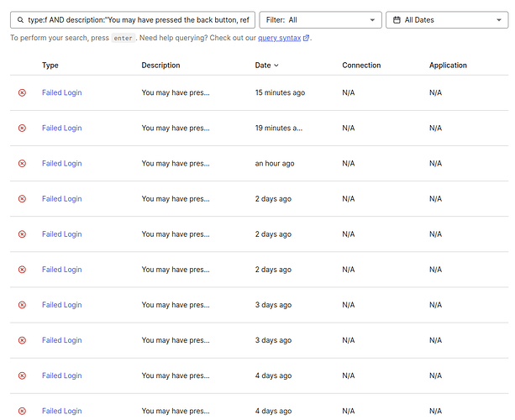515x420 pixels.
Task: Open Failed Login entry from 15 minutes ago
Action: pyautogui.click(x=61, y=92)
